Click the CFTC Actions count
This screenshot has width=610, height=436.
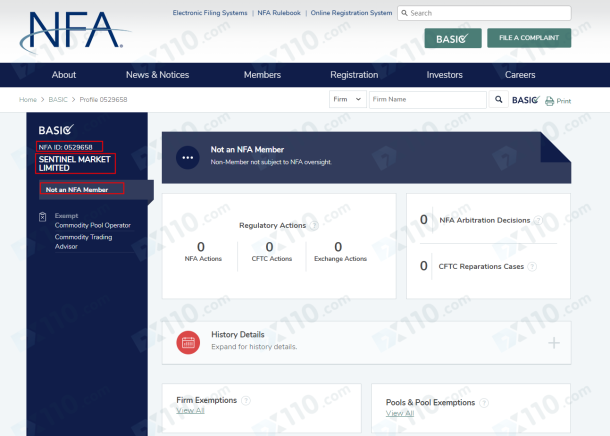(x=269, y=247)
